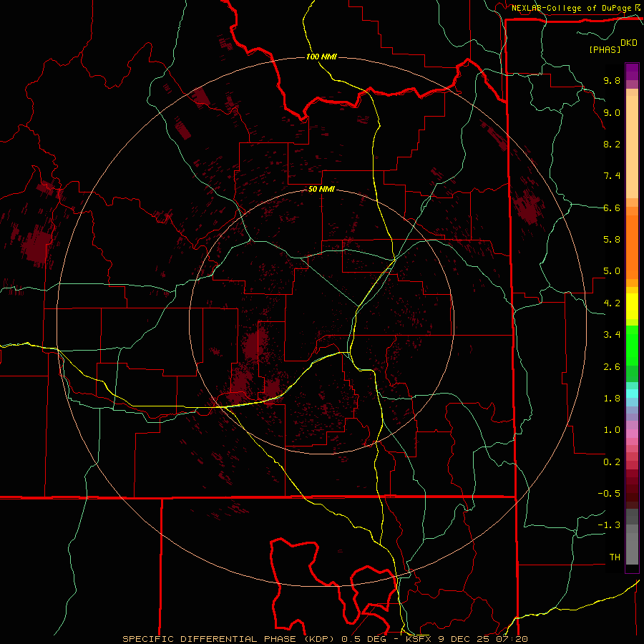Image resolution: width=644 pixels, height=644 pixels.
Task: Click the pink band of the color bar
Action: [632, 434]
